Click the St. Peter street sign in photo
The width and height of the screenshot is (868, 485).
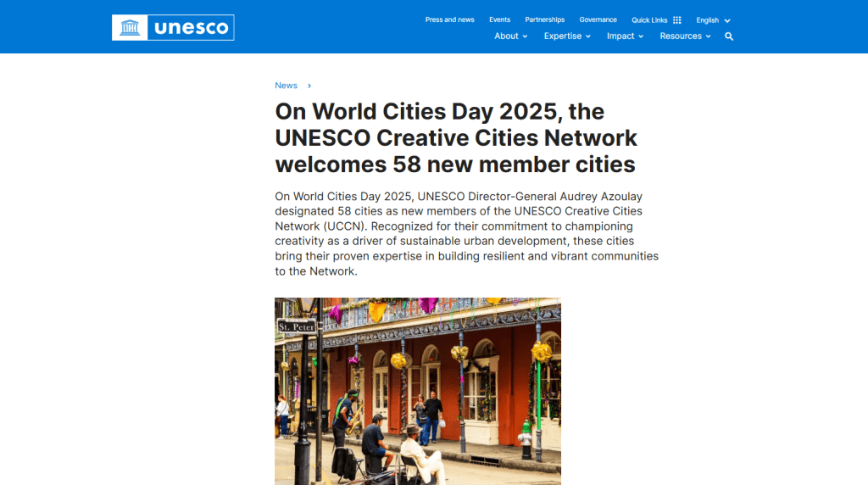coord(297,326)
